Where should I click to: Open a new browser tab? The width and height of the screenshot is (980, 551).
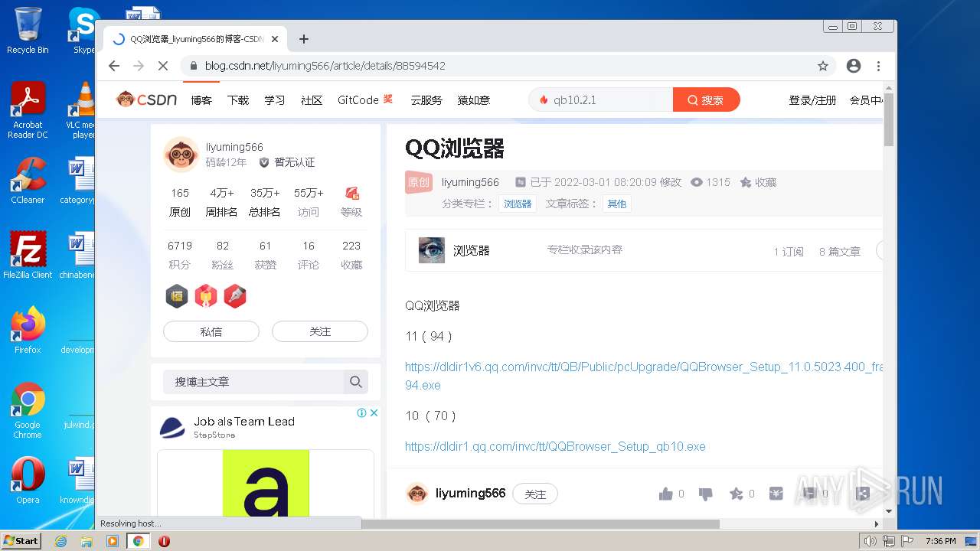[304, 39]
